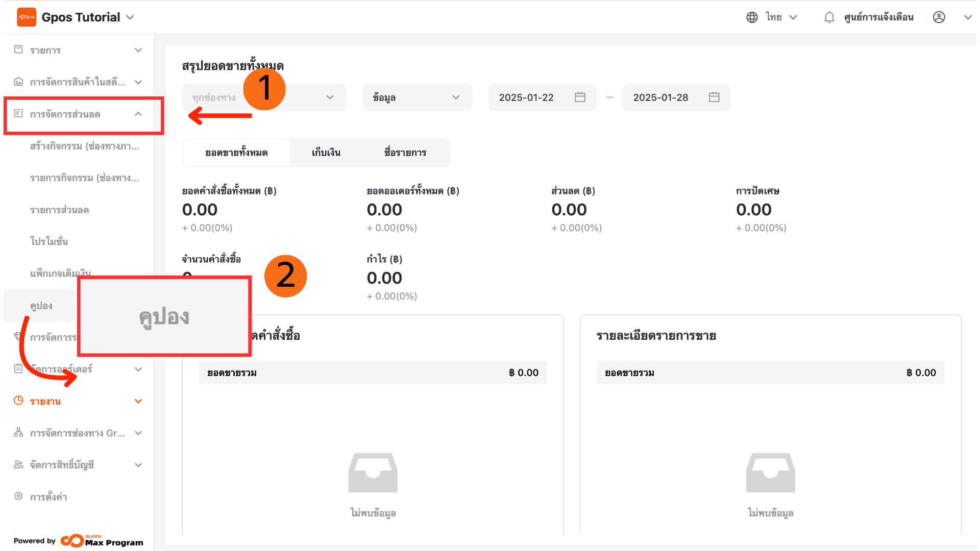This screenshot has height=551, width=980.
Task: Click the 2025-01-22 start date field
Action: 526,97
